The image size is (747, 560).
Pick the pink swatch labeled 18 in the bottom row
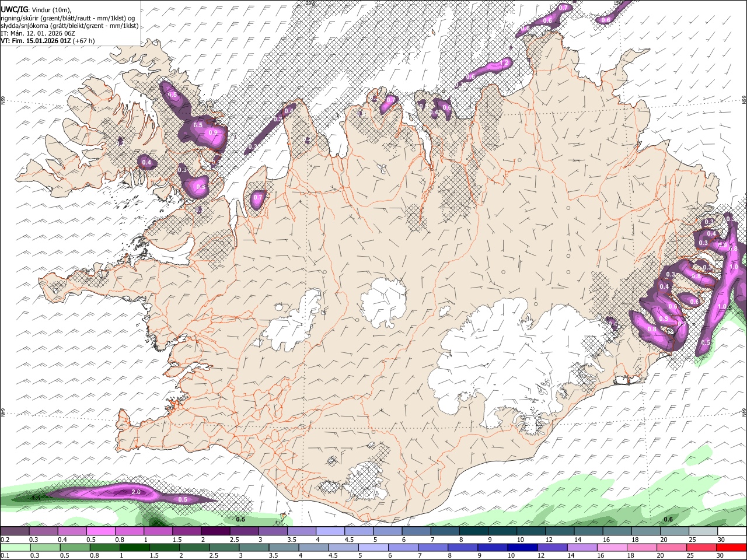coord(641,548)
